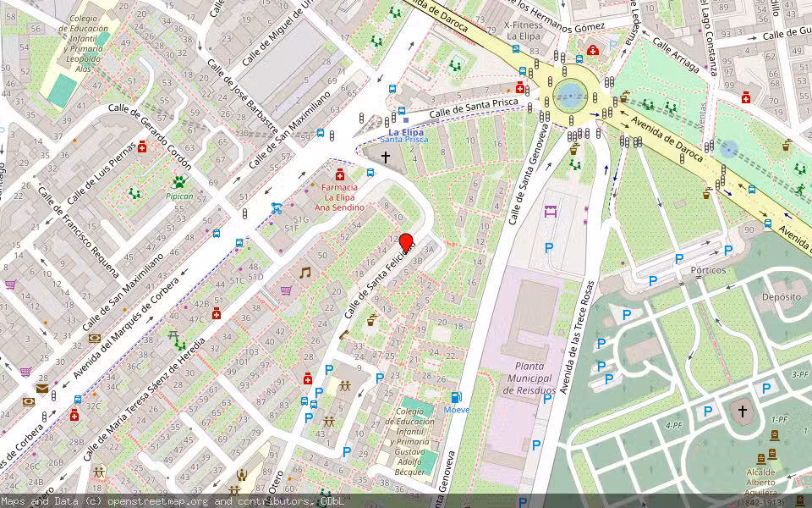This screenshot has width=812, height=508.
Task: Click the envelope post office icon
Action: pos(42,389)
